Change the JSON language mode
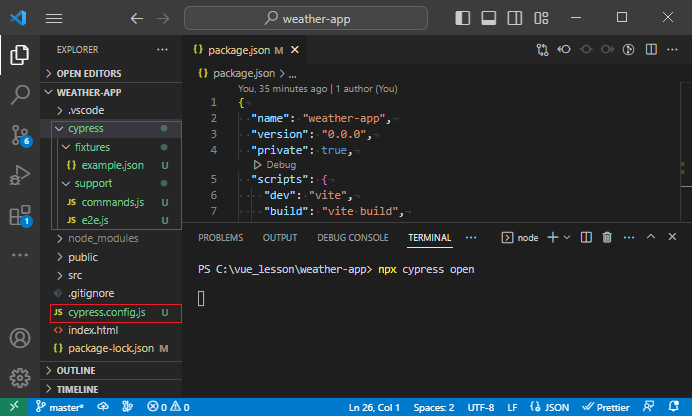Image resolution: width=692 pixels, height=416 pixels. click(x=550, y=407)
